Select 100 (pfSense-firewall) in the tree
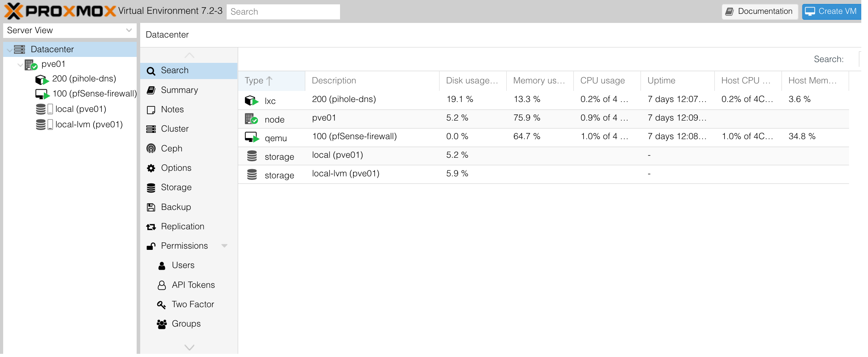The height and width of the screenshot is (357, 868). [x=95, y=94]
